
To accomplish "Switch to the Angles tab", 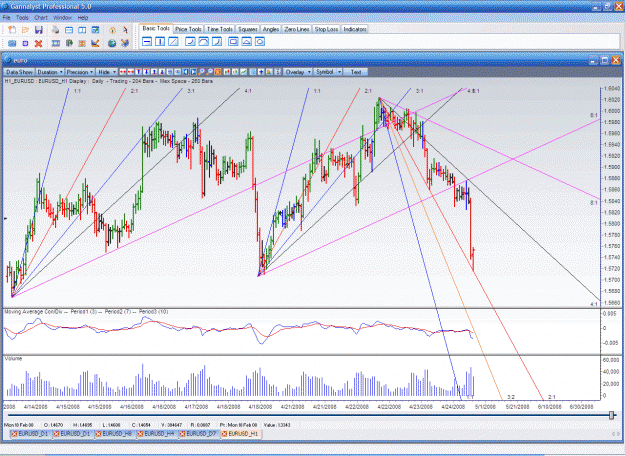I will [271, 29].
